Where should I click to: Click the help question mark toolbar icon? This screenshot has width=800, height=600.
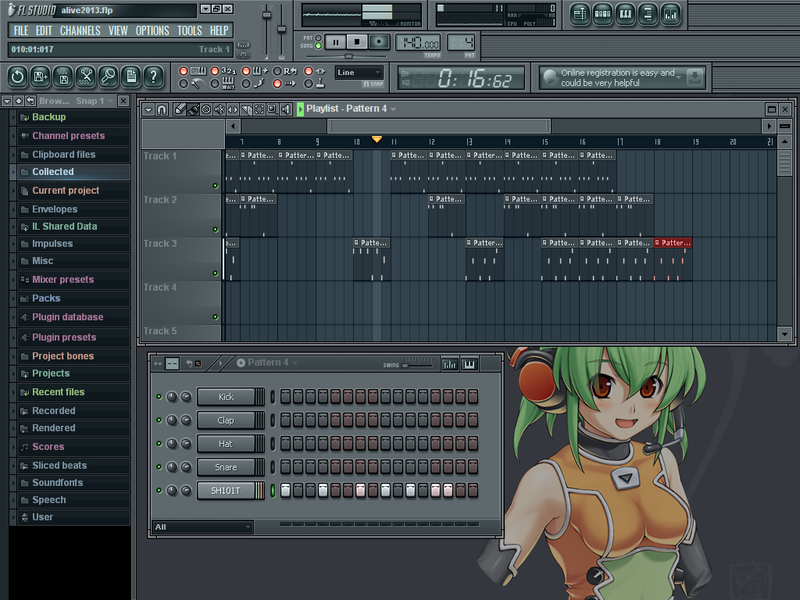point(153,76)
